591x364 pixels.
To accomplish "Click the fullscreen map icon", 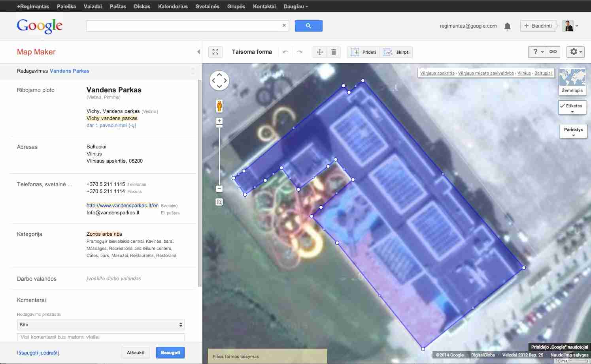I will pos(215,52).
